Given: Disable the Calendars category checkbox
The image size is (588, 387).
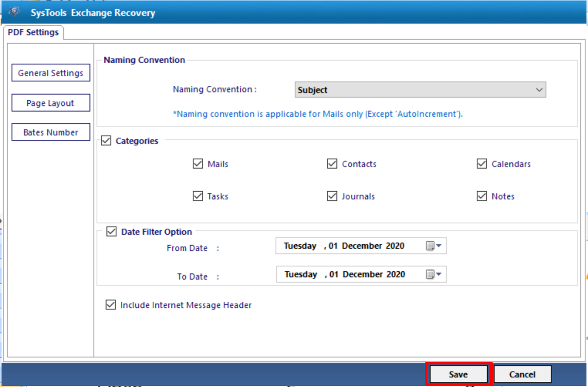Looking at the screenshot, I should coord(482,164).
